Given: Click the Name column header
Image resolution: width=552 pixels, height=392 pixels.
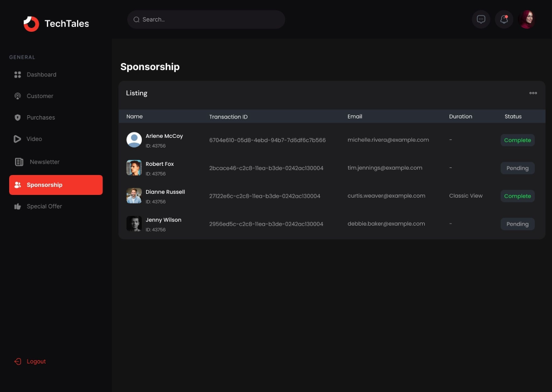Looking at the screenshot, I should (134, 116).
